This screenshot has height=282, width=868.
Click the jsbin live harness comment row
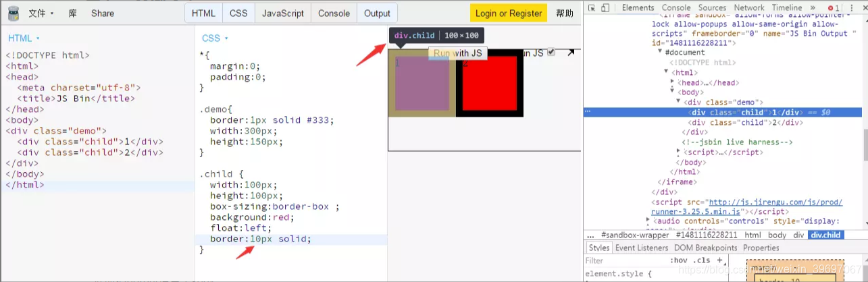[x=737, y=142]
